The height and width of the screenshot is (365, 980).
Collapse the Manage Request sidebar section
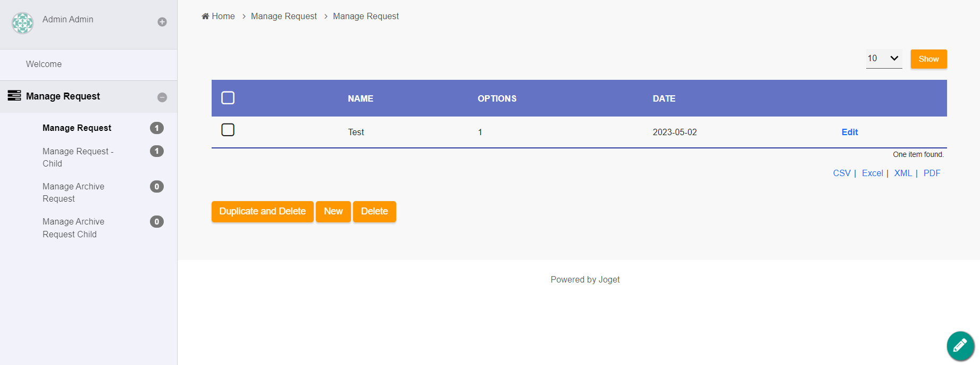pyautogui.click(x=162, y=97)
